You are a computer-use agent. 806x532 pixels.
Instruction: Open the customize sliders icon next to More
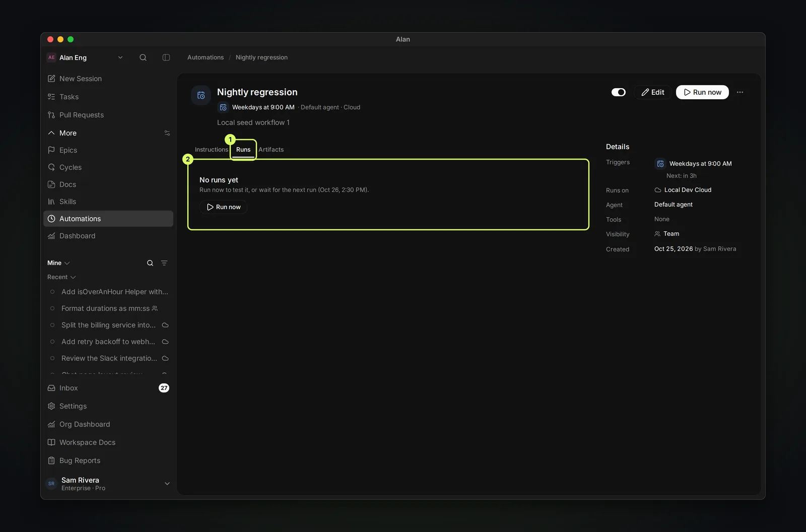pos(167,133)
